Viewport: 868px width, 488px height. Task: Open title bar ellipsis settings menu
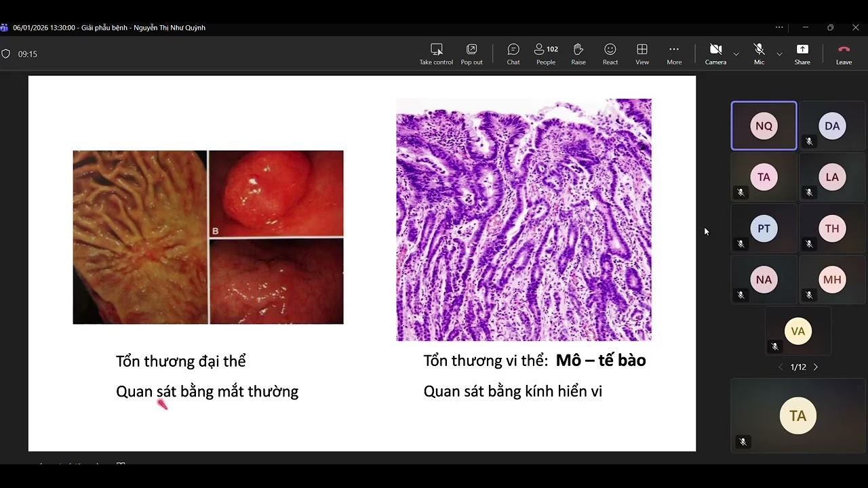[x=779, y=28]
